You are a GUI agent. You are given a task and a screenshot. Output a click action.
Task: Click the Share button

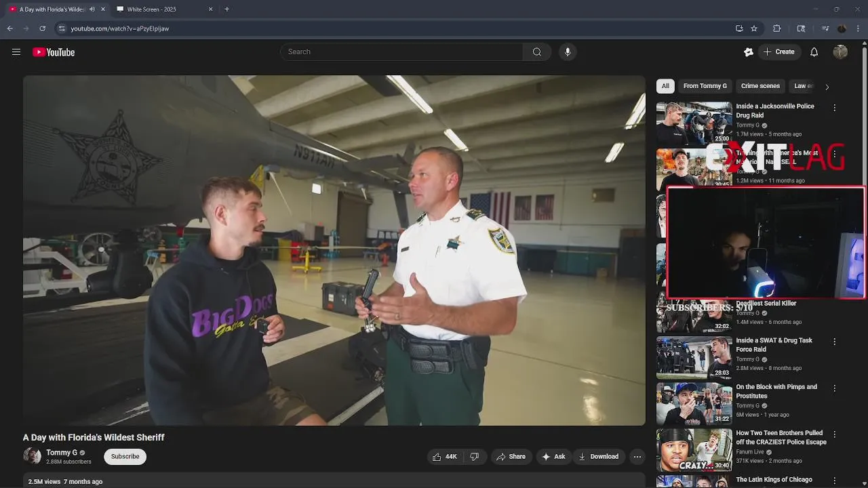coord(511,457)
